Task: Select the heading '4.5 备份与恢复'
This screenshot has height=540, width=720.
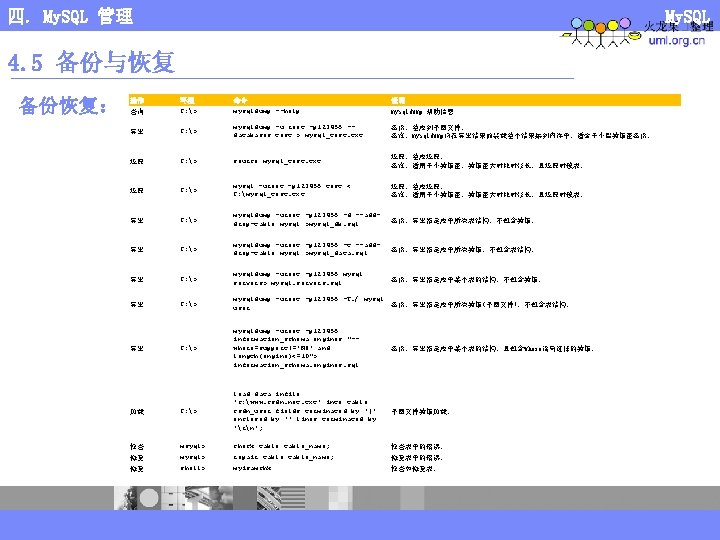Action: (91, 62)
